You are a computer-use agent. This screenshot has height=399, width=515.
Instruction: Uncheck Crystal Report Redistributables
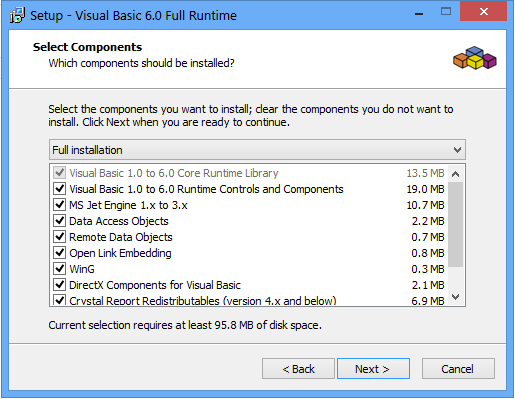(59, 300)
